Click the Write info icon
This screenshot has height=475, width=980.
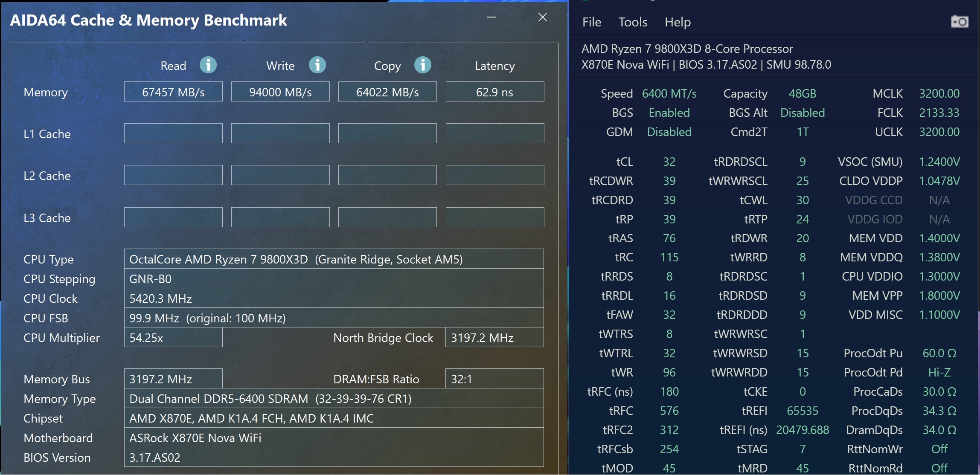(317, 65)
